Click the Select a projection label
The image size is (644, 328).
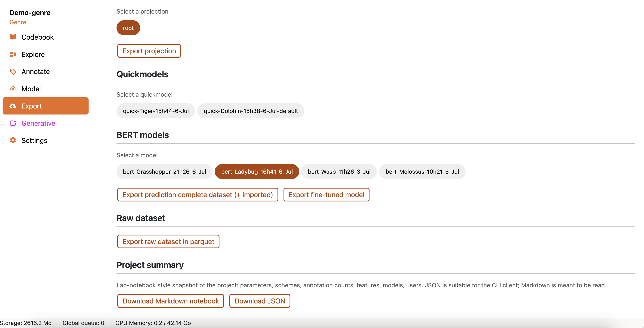[x=142, y=12]
